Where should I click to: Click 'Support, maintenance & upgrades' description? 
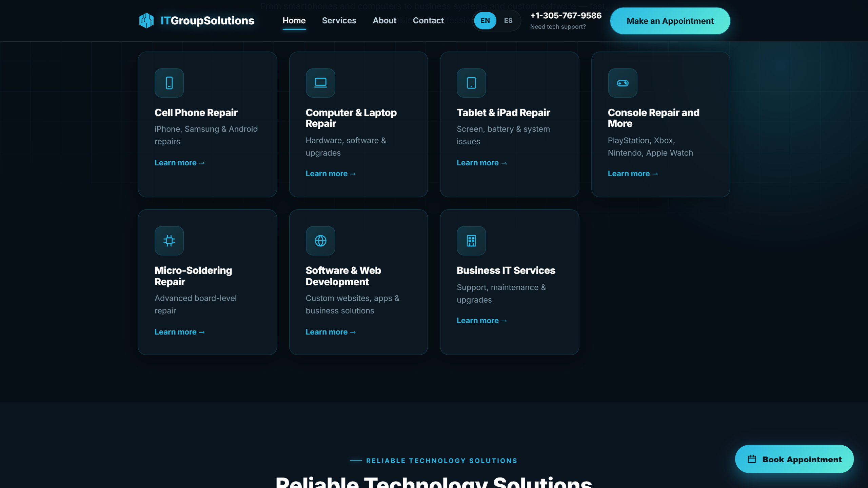pyautogui.click(x=501, y=293)
